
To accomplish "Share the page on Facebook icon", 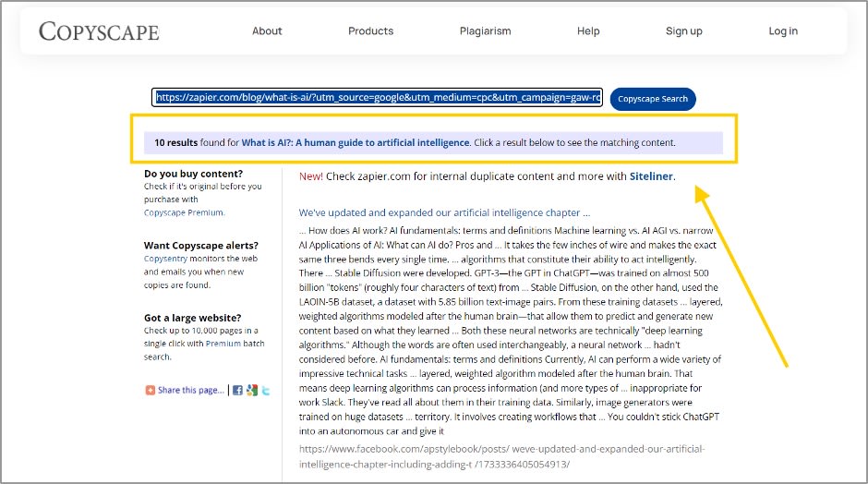I will [x=237, y=391].
